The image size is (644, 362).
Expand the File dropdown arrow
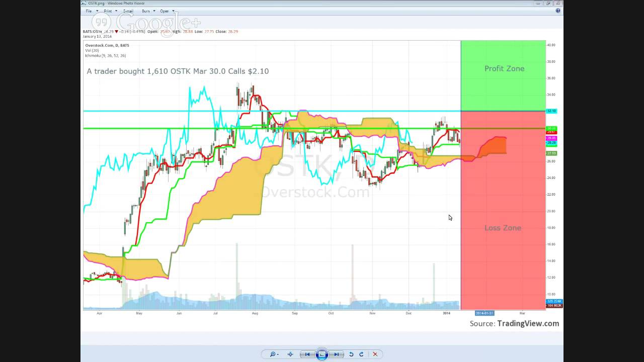point(97,11)
